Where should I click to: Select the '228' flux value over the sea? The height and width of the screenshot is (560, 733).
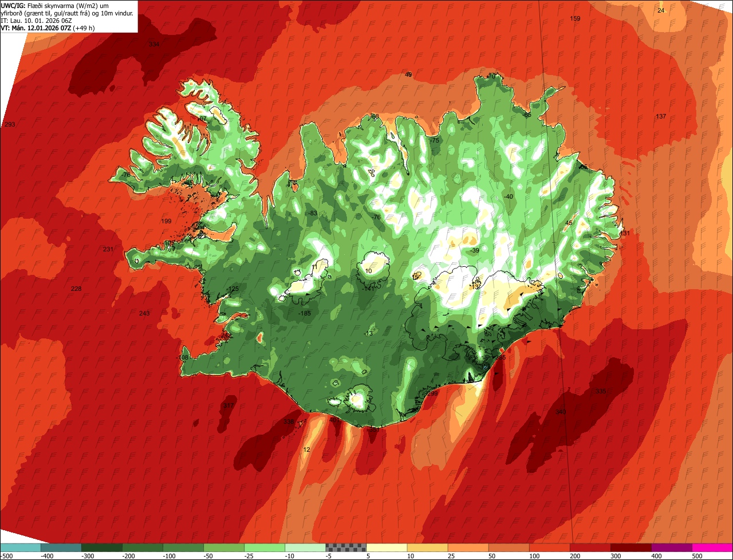[x=76, y=289]
